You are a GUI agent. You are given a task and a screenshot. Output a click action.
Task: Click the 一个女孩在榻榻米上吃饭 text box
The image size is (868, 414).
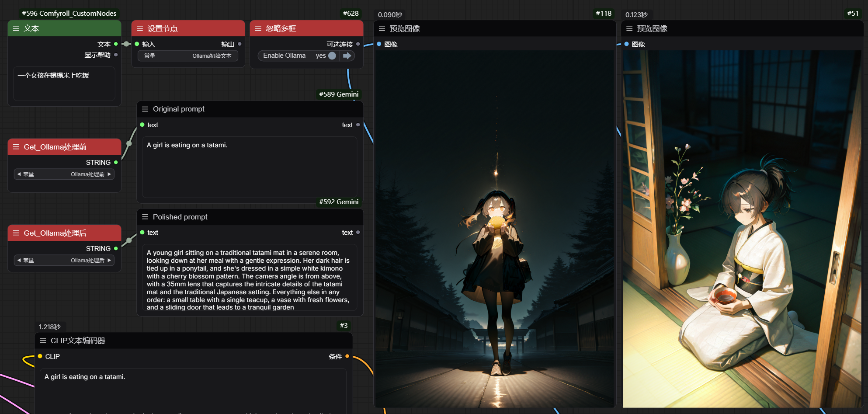click(x=64, y=83)
